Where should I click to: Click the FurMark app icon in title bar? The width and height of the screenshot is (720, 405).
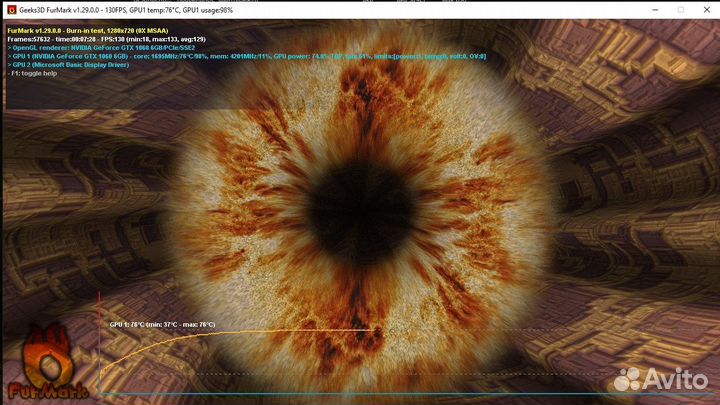tap(10, 10)
